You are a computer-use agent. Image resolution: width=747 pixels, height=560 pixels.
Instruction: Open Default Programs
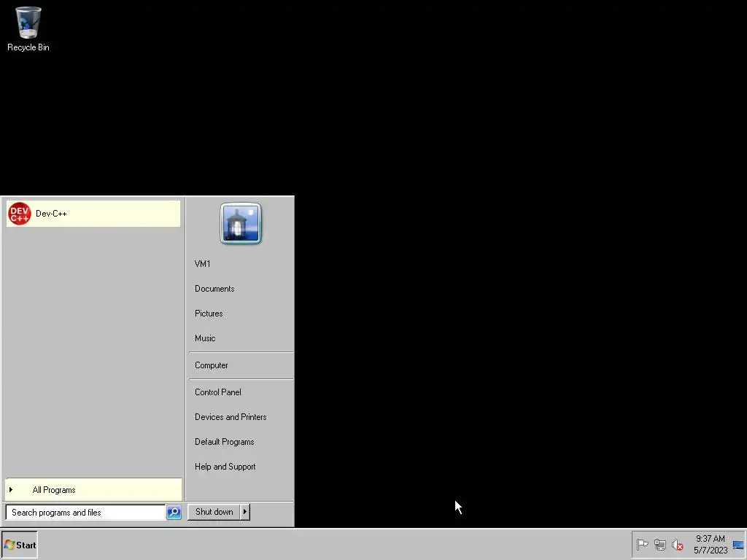point(241,441)
